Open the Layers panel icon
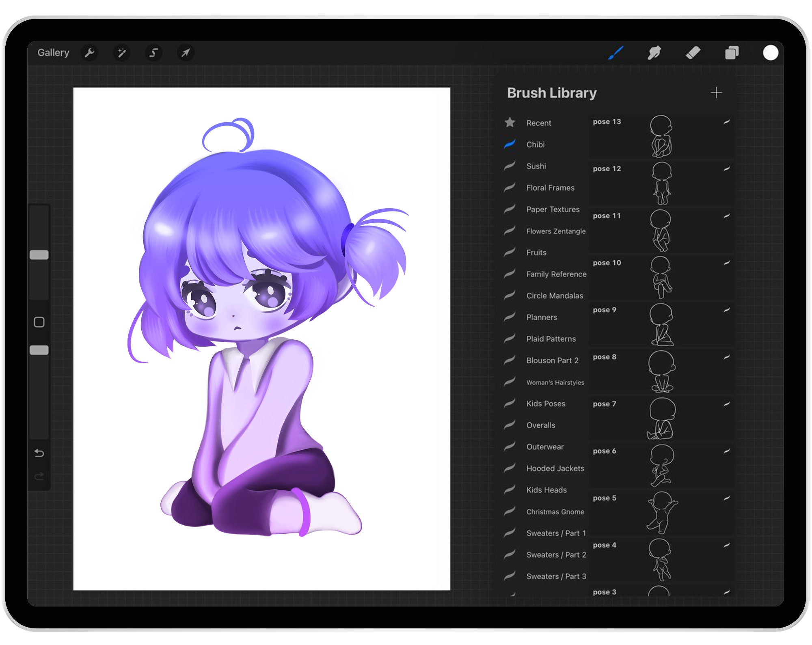This screenshot has height=645, width=812. [x=732, y=53]
